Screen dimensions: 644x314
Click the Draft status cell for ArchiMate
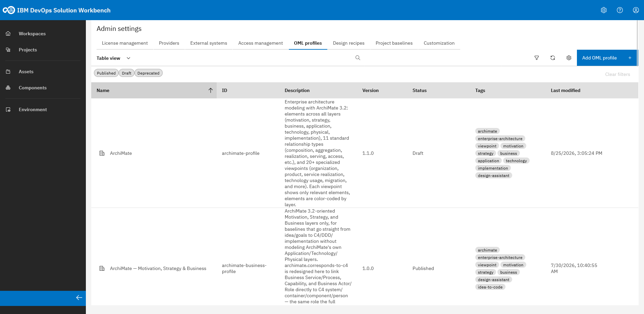(x=418, y=153)
